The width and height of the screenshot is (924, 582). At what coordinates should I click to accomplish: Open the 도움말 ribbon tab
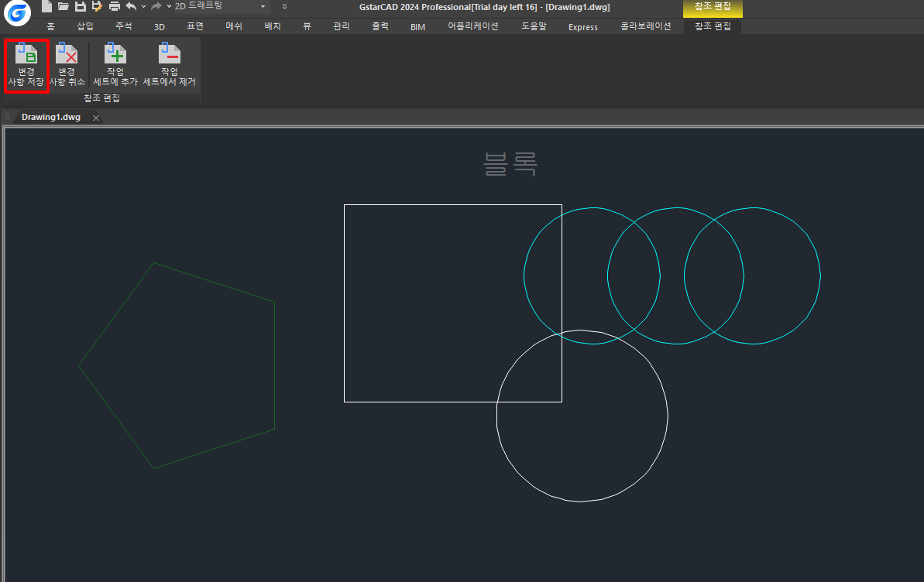(534, 26)
